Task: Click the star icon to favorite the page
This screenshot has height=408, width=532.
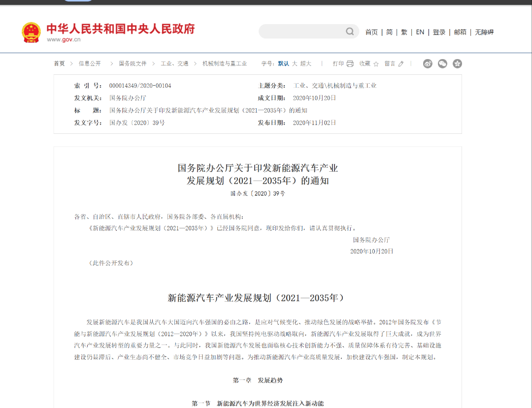Action: (x=376, y=63)
